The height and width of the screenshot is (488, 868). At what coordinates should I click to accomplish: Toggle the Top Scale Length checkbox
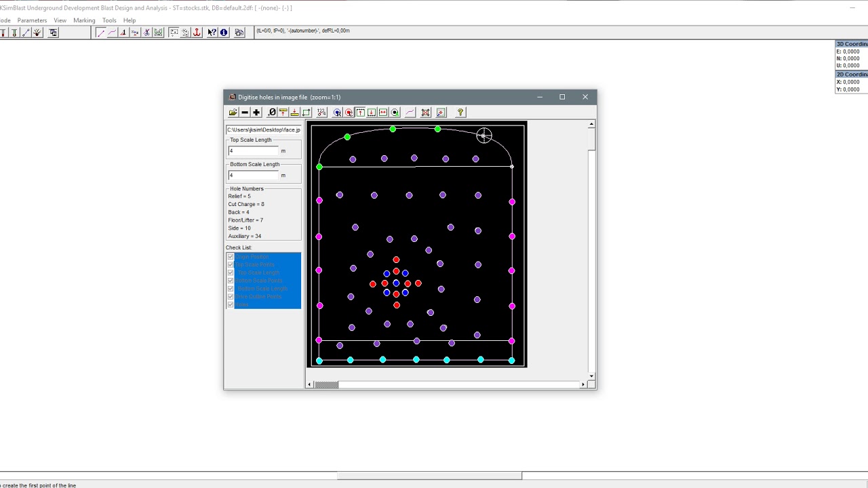[x=231, y=272]
